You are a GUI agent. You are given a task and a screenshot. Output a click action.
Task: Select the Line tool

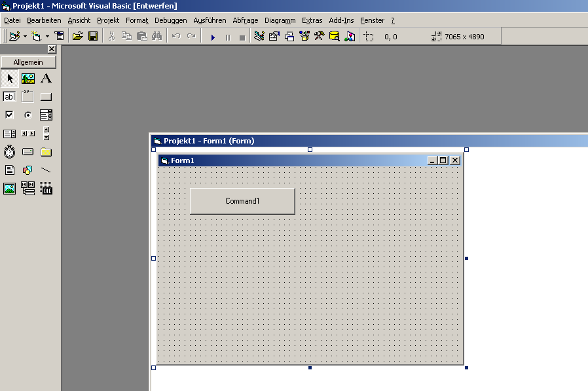click(x=46, y=170)
